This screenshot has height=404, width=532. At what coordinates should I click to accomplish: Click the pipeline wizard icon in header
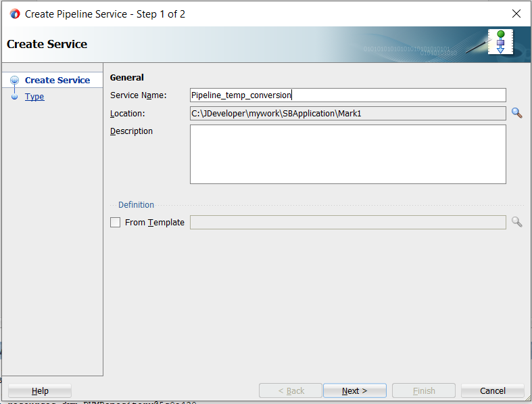point(500,42)
